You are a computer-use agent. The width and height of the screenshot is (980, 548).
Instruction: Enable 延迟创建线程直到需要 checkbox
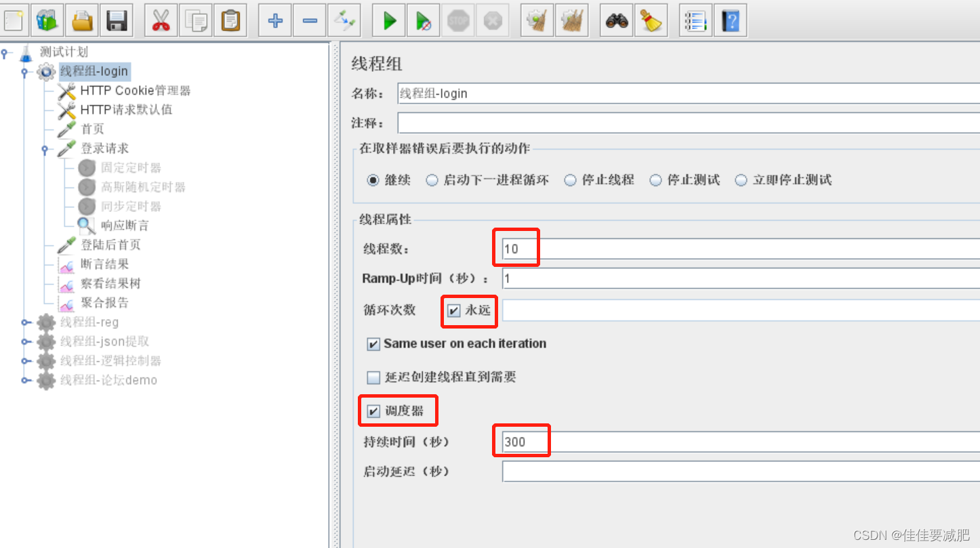point(373,377)
